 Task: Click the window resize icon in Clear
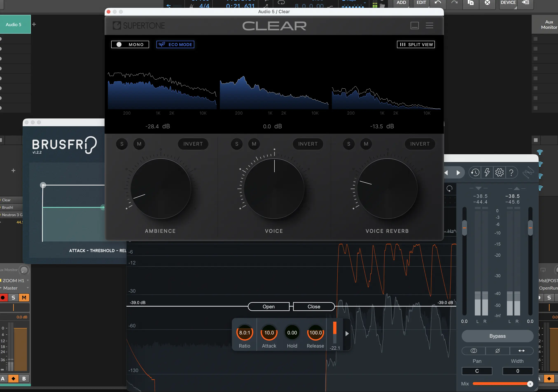[414, 26]
